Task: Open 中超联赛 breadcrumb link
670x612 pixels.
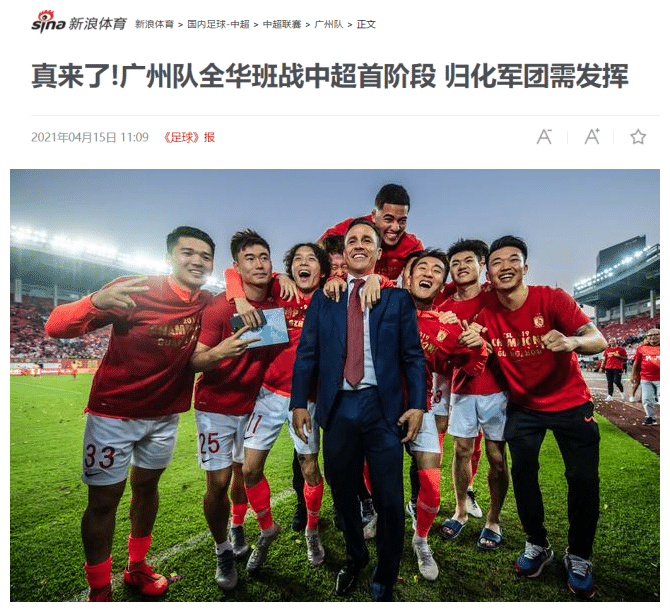Action: 282,24
